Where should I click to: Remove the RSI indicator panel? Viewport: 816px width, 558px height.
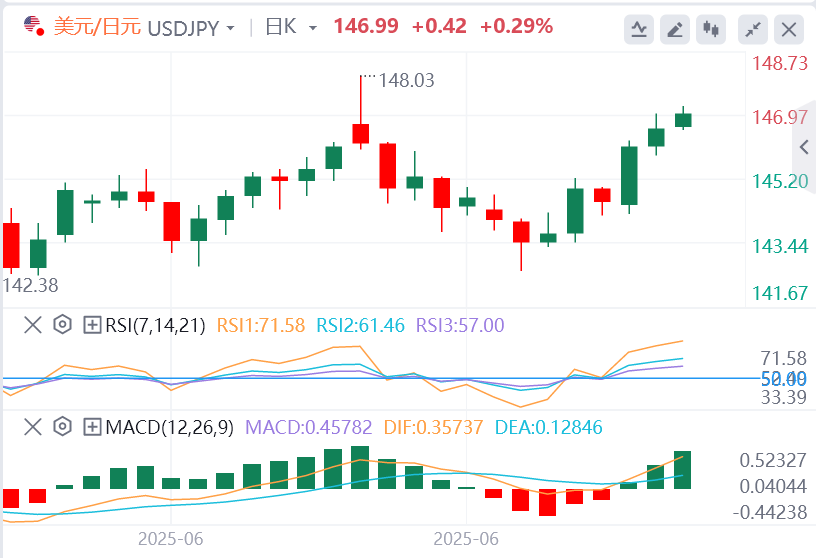pyautogui.click(x=32, y=324)
